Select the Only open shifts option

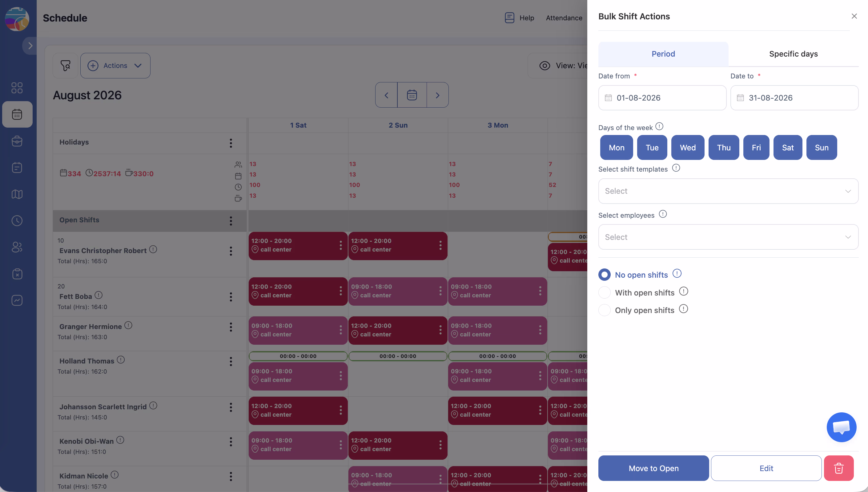pyautogui.click(x=604, y=310)
